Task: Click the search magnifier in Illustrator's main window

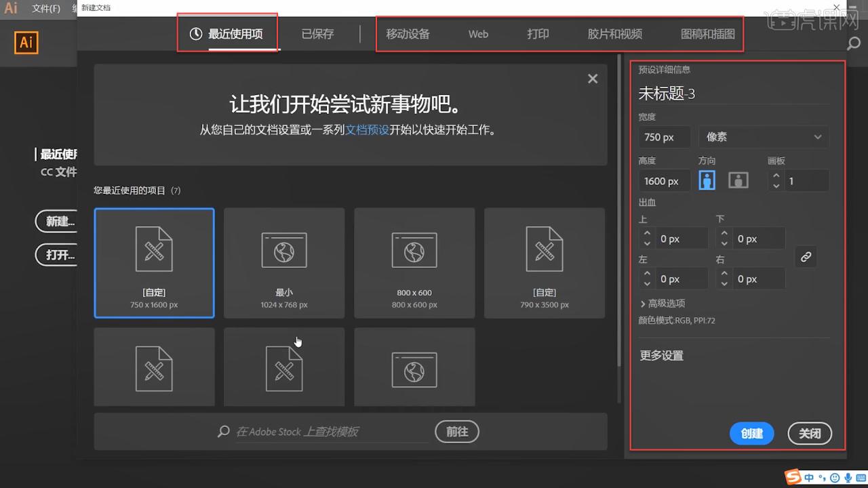Action: click(x=854, y=43)
